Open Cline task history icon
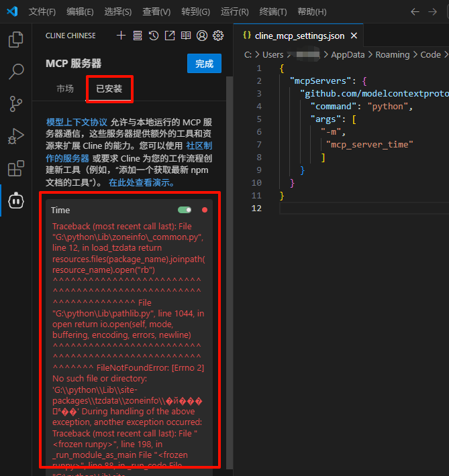Screen dimensions: 449x476 154,36
